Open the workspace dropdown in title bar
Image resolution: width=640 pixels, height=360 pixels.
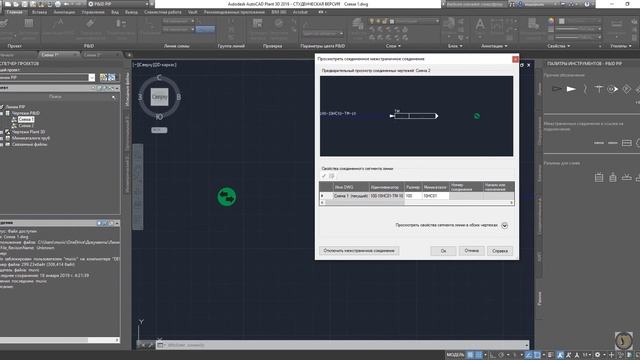(x=118, y=4)
